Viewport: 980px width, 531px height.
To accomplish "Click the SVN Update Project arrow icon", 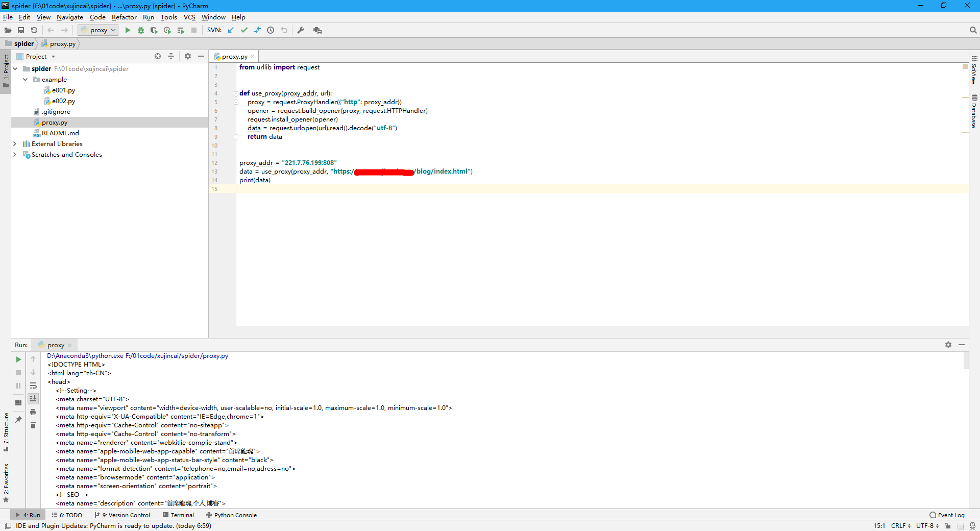I will click(x=231, y=30).
